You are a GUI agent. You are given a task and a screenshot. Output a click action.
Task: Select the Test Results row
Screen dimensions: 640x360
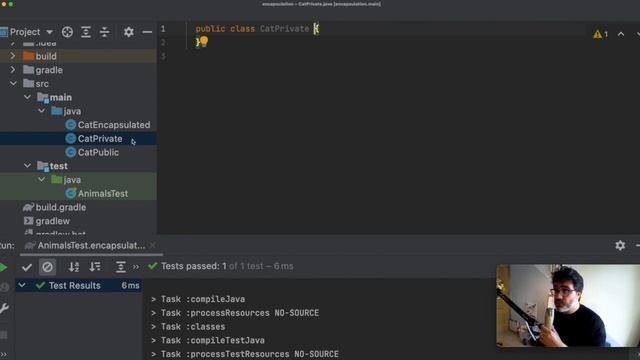point(79,285)
